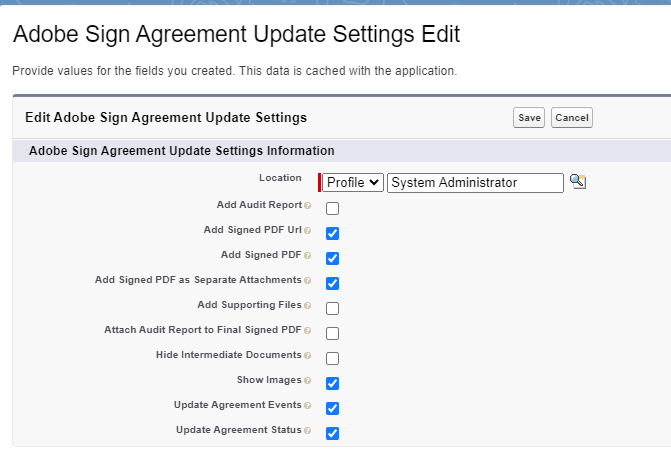
Task: Click the Cancel button
Action: coord(571,118)
